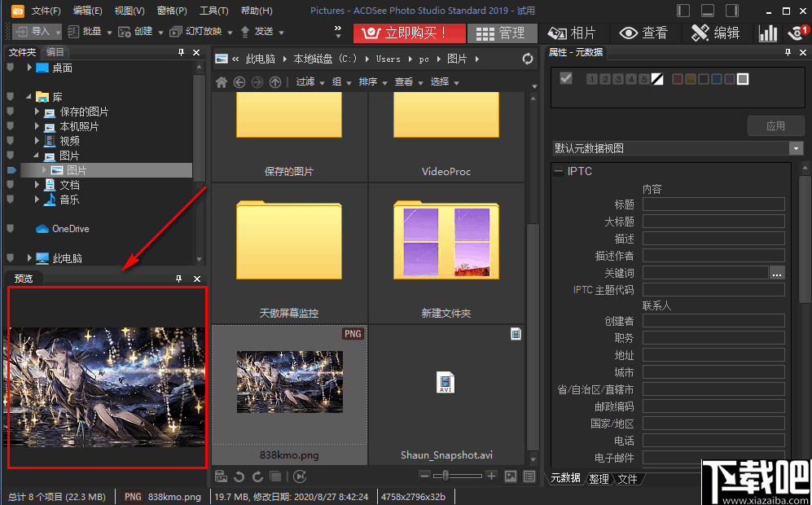Screen dimensions: 812x505
Task: Open the 工具 menu
Action: click(213, 11)
